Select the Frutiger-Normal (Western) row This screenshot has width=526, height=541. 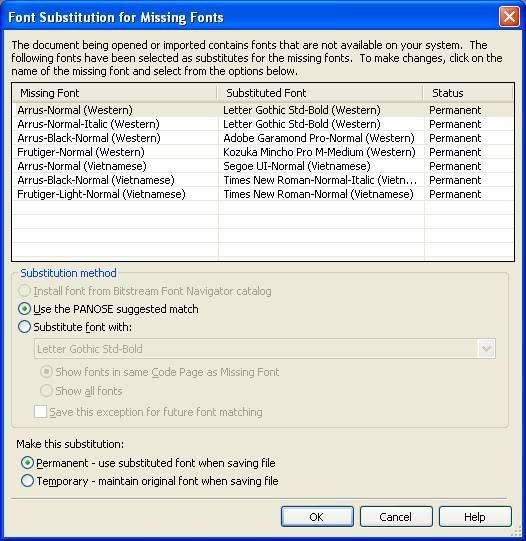(263, 152)
